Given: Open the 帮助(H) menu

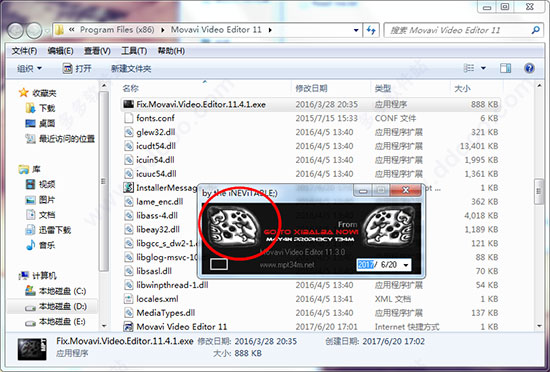Looking at the screenshot, I should click(x=171, y=51).
